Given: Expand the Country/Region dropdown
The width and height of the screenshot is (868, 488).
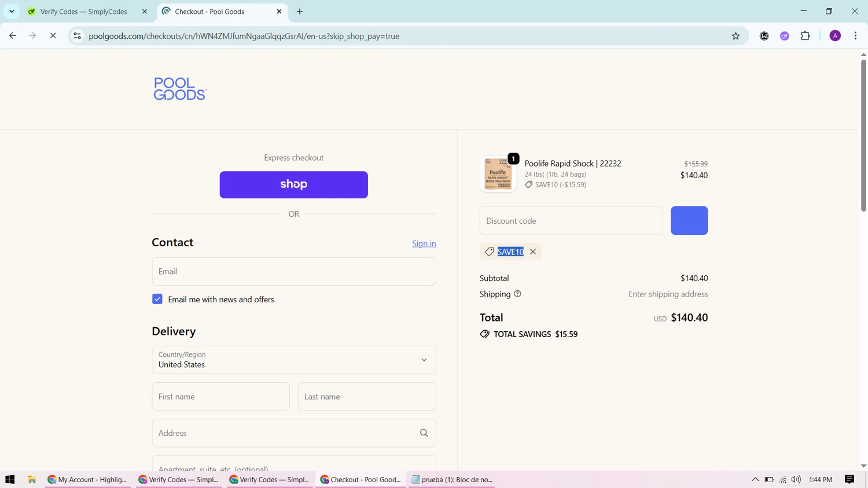Looking at the screenshot, I should [x=294, y=360].
